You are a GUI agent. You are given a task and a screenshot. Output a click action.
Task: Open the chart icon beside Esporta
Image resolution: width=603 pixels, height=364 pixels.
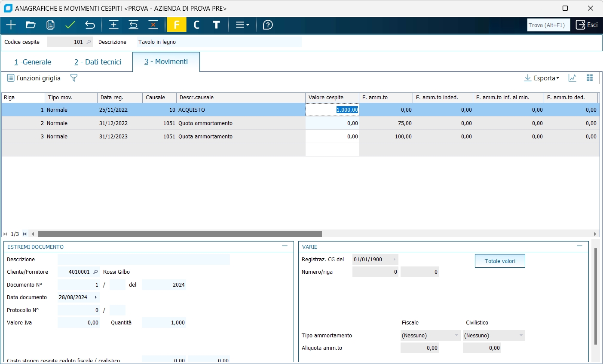[x=572, y=78]
